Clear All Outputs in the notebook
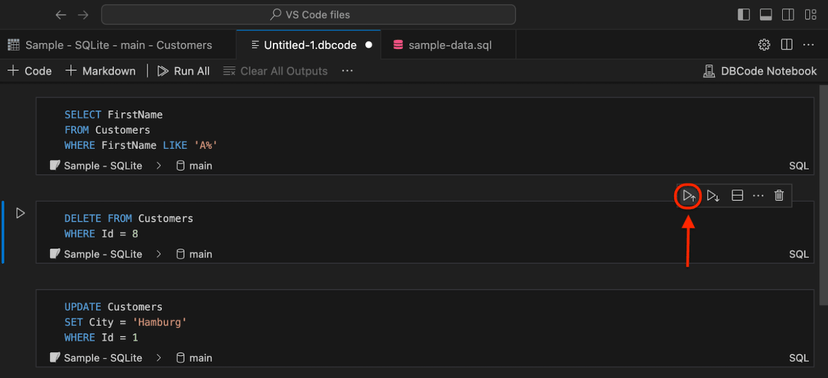828x378 pixels. pos(275,71)
